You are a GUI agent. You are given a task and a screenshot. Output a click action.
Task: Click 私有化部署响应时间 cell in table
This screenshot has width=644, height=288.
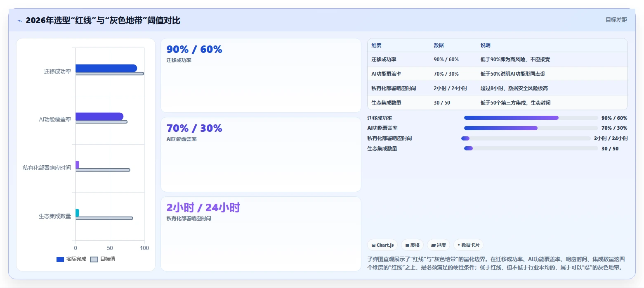click(x=394, y=88)
